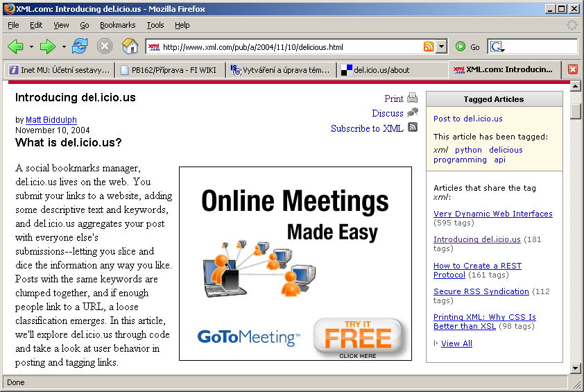
Task: Open Introducing del.icio.us sidebar article link
Action: point(476,239)
